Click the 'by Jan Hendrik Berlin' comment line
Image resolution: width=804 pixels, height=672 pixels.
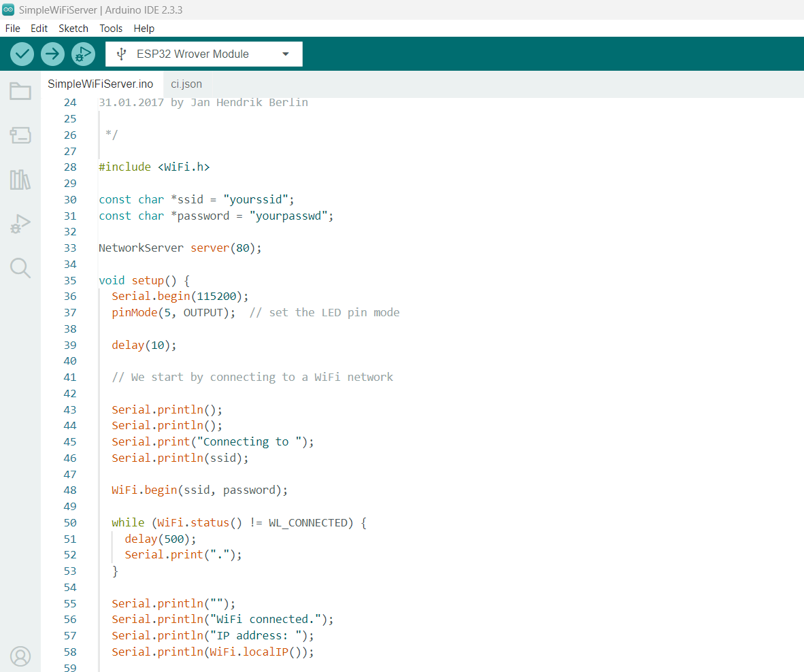[x=203, y=103]
